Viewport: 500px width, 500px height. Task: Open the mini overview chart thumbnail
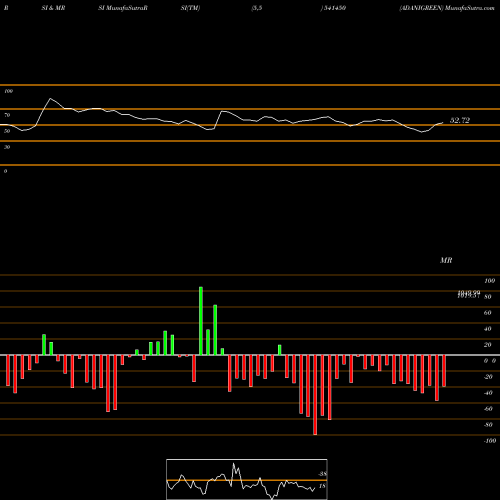[x=247, y=479]
